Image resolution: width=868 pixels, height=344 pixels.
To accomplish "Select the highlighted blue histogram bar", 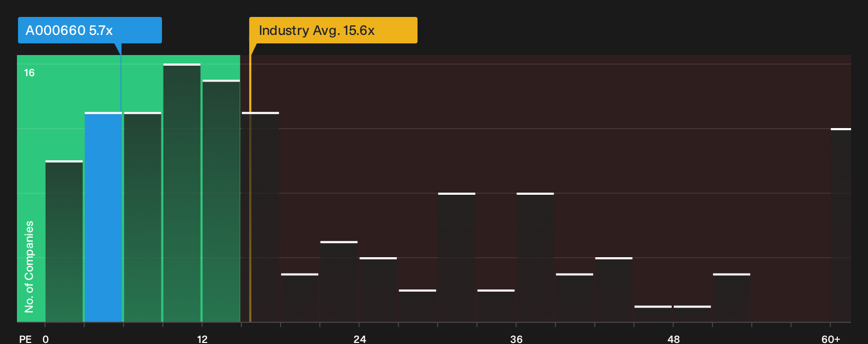I will coord(103,217).
